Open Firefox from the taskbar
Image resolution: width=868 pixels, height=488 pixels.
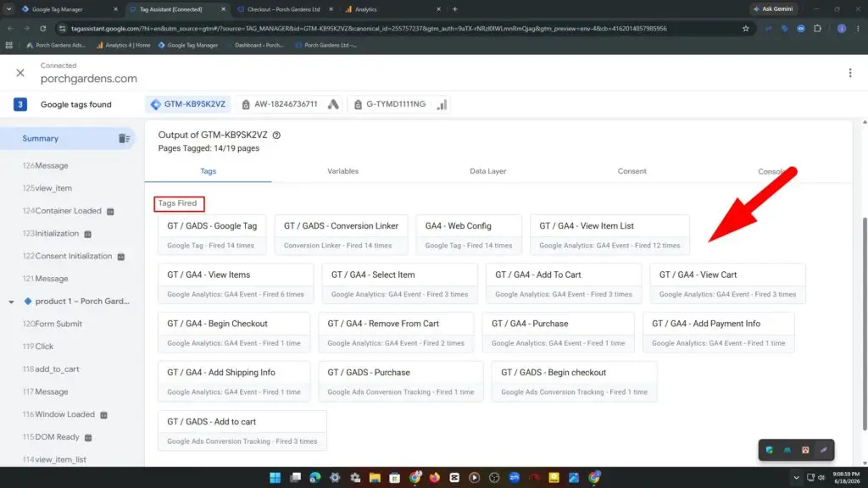tap(435, 478)
